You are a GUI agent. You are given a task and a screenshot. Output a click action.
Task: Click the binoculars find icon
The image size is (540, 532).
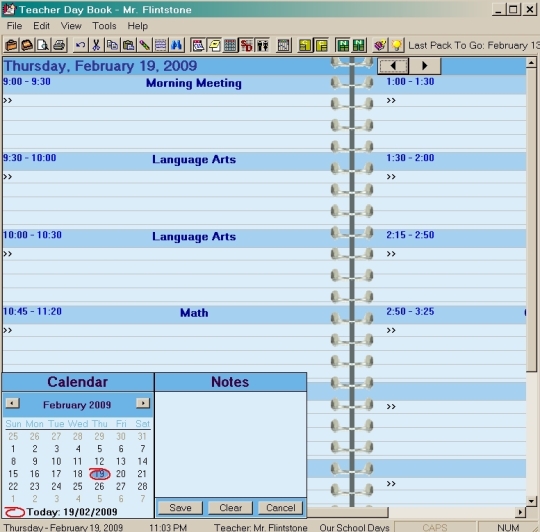[x=177, y=45]
